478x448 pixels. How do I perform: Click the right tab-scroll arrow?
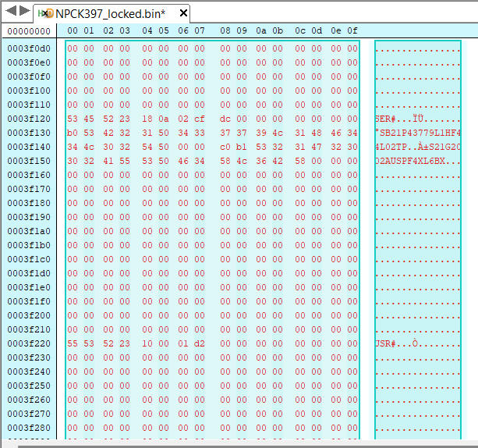(25, 11)
